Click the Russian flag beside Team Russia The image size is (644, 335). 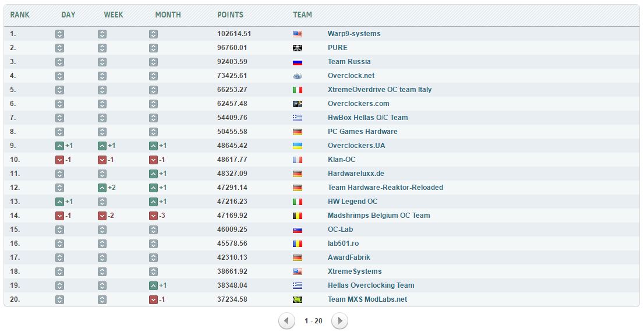click(298, 62)
